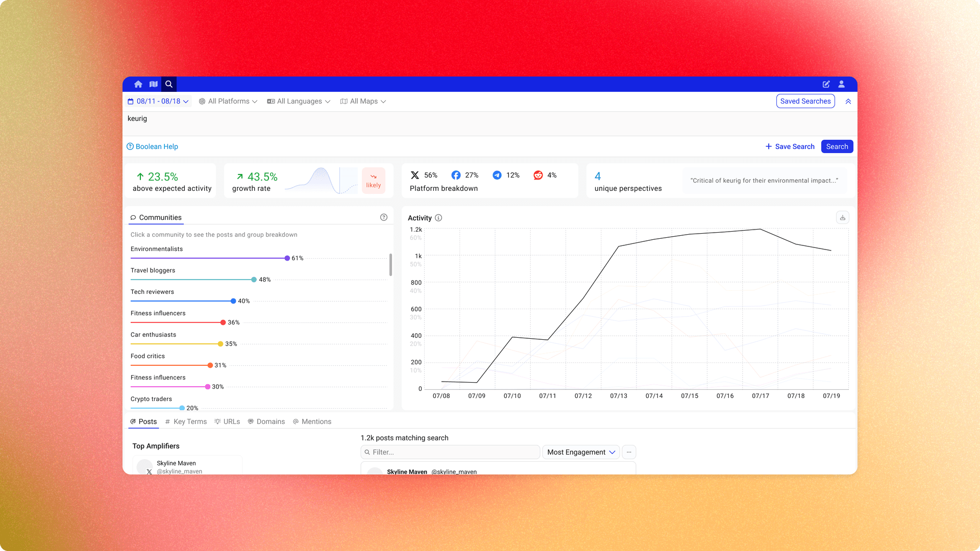Expand the All Languages dropdown
The width and height of the screenshot is (980, 551).
pyautogui.click(x=299, y=102)
